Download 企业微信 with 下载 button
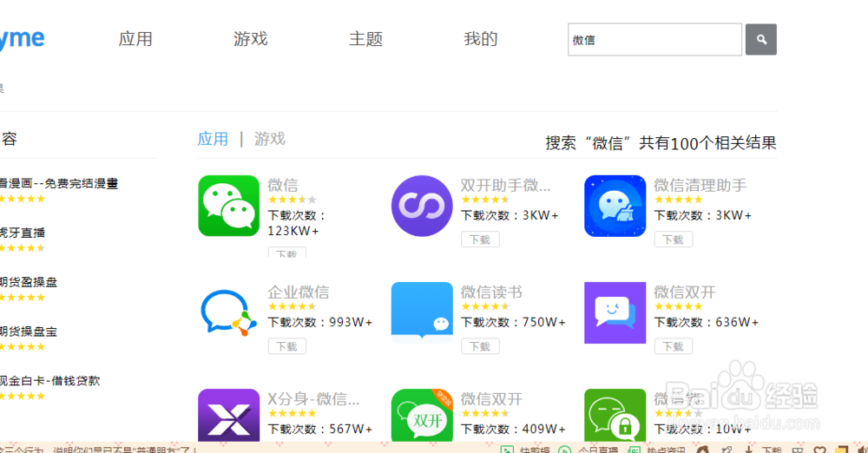This screenshot has width=868, height=453. coord(286,346)
